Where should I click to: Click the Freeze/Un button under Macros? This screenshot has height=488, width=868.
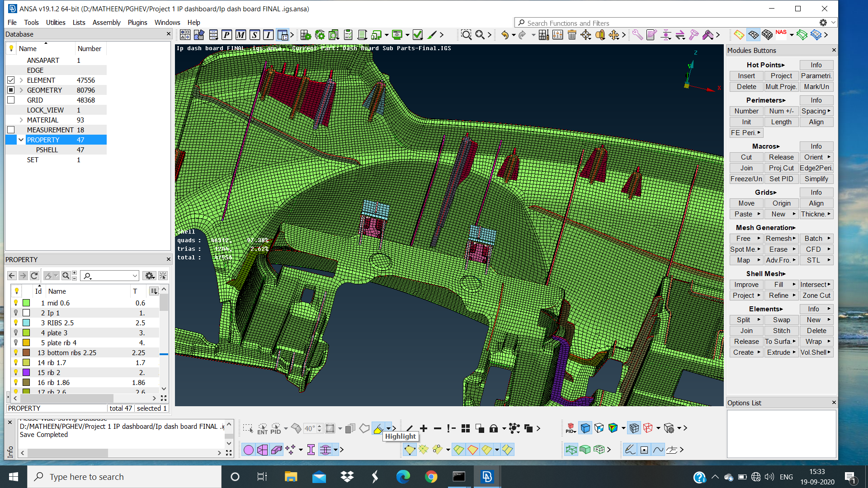(x=746, y=178)
